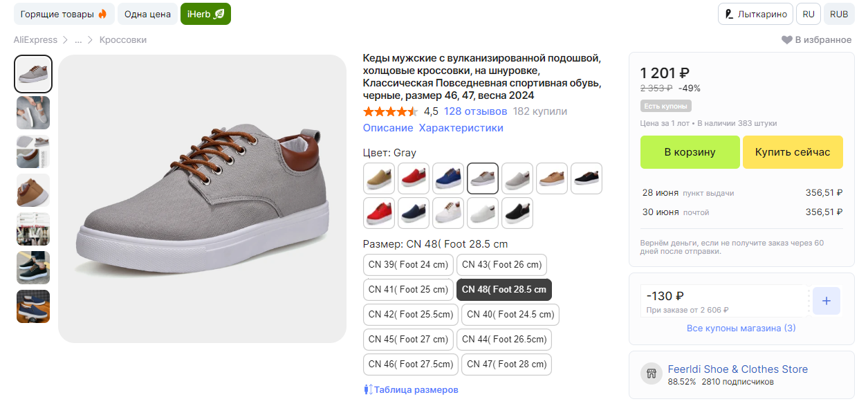View the last thumbnail with blue shoes

pyautogui.click(x=33, y=306)
